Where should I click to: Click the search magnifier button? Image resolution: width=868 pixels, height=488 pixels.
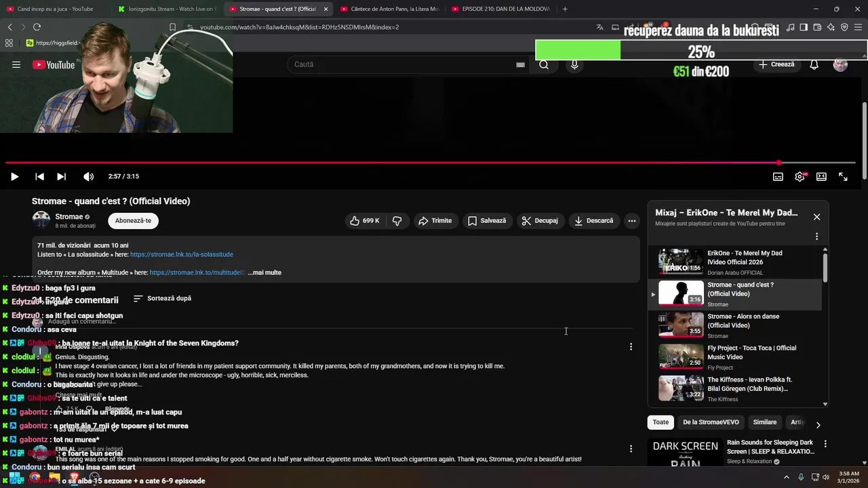(x=544, y=64)
